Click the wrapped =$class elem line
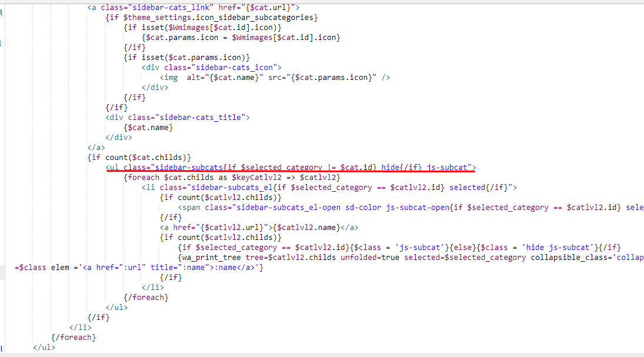The image size is (644, 357). click(x=139, y=268)
